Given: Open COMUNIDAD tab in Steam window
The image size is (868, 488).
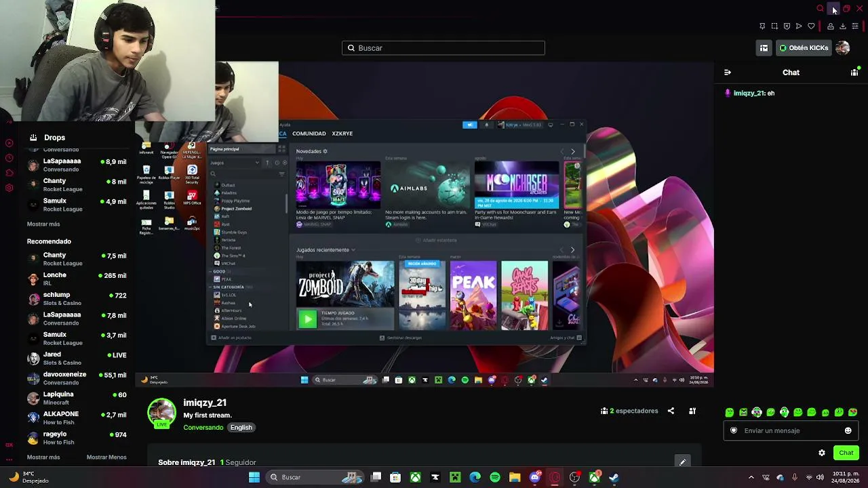Looking at the screenshot, I should [309, 134].
